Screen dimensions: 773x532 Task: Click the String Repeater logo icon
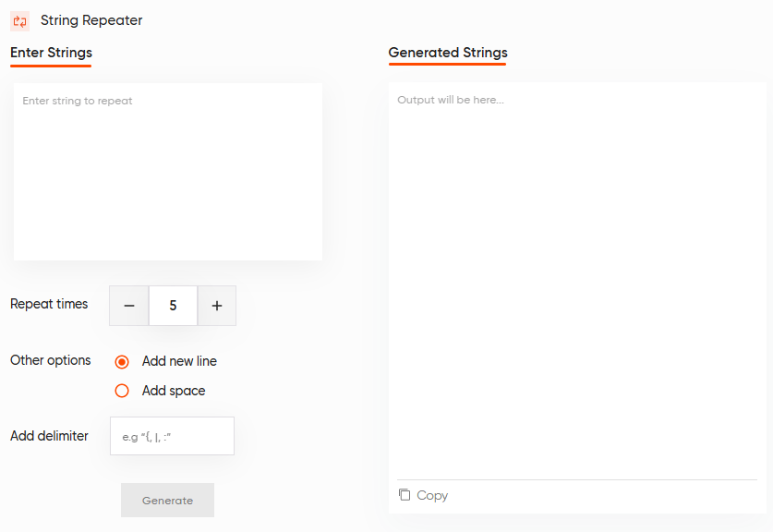click(x=18, y=20)
